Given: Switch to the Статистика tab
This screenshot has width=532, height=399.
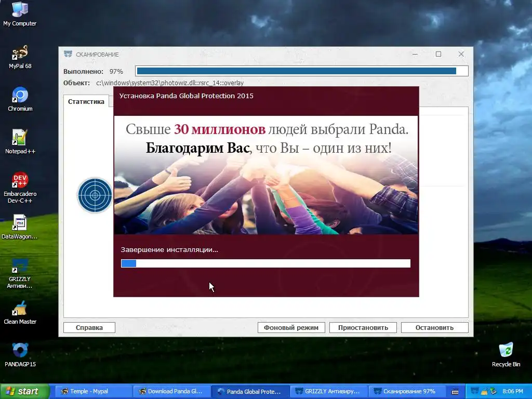Looking at the screenshot, I should pyautogui.click(x=86, y=101).
